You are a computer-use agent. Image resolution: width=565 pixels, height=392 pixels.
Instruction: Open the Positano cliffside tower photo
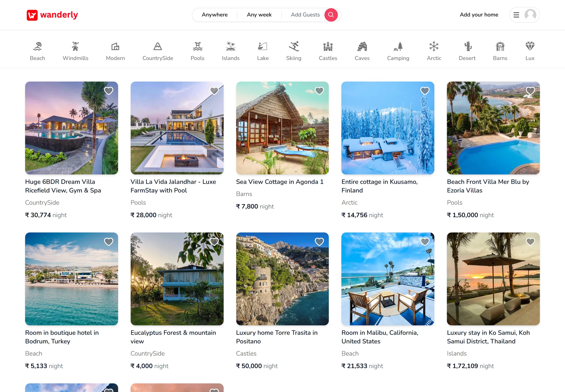click(x=282, y=279)
